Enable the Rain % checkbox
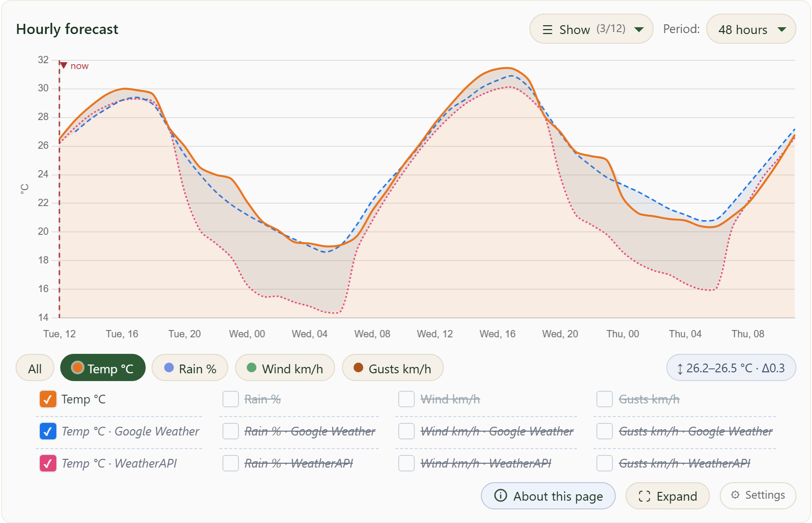Screen dimensions: 812x523 tap(231, 399)
